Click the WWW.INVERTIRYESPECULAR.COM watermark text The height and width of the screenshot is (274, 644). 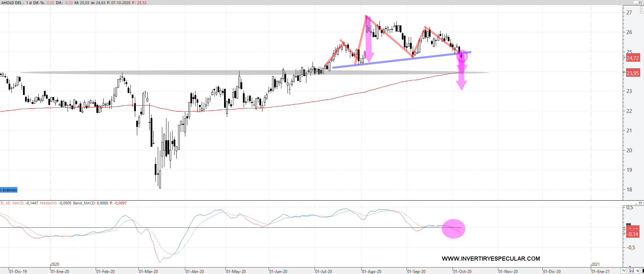tap(491, 259)
